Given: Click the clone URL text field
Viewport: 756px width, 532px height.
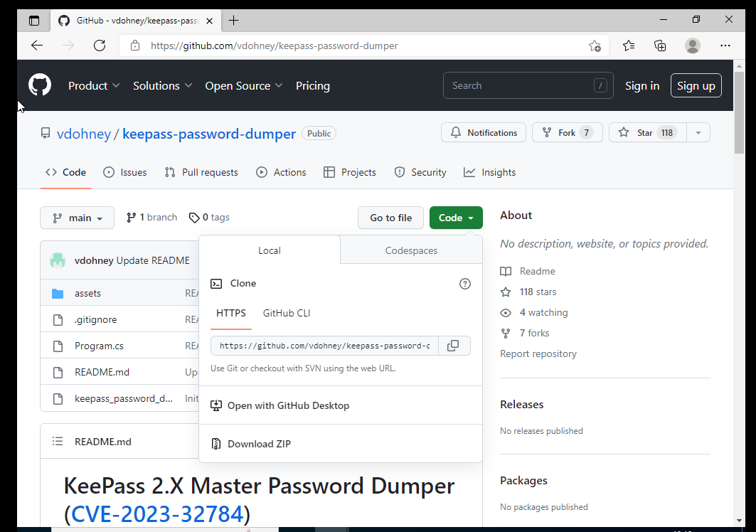Looking at the screenshot, I should click(x=324, y=346).
